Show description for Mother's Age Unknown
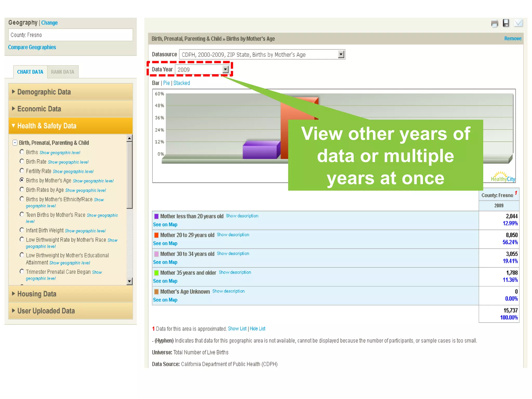The image size is (532, 399). click(228, 291)
